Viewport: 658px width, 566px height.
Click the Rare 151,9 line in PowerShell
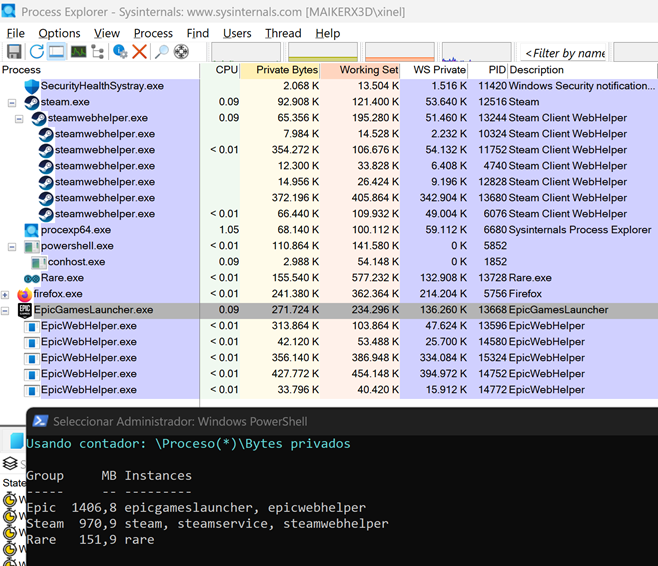[90, 540]
